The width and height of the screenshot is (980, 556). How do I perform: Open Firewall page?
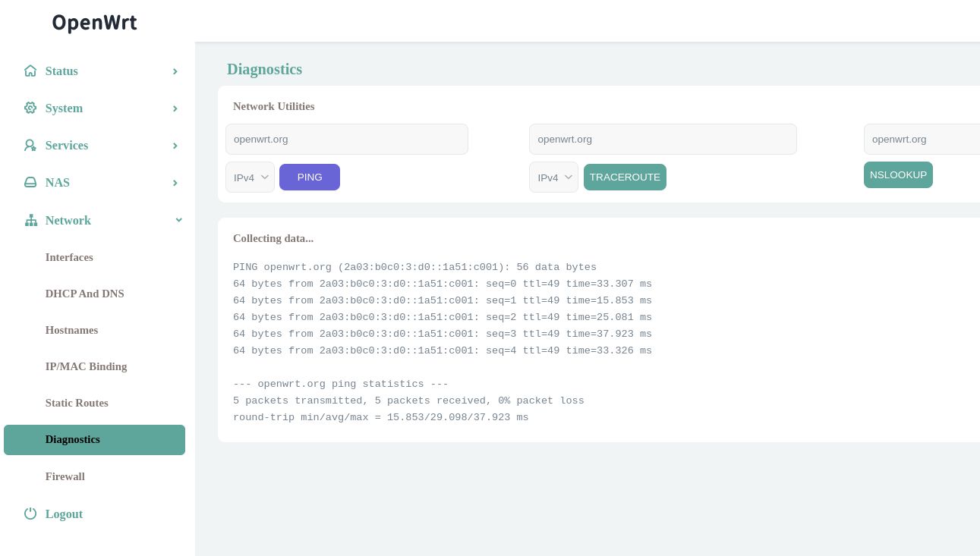(x=65, y=476)
